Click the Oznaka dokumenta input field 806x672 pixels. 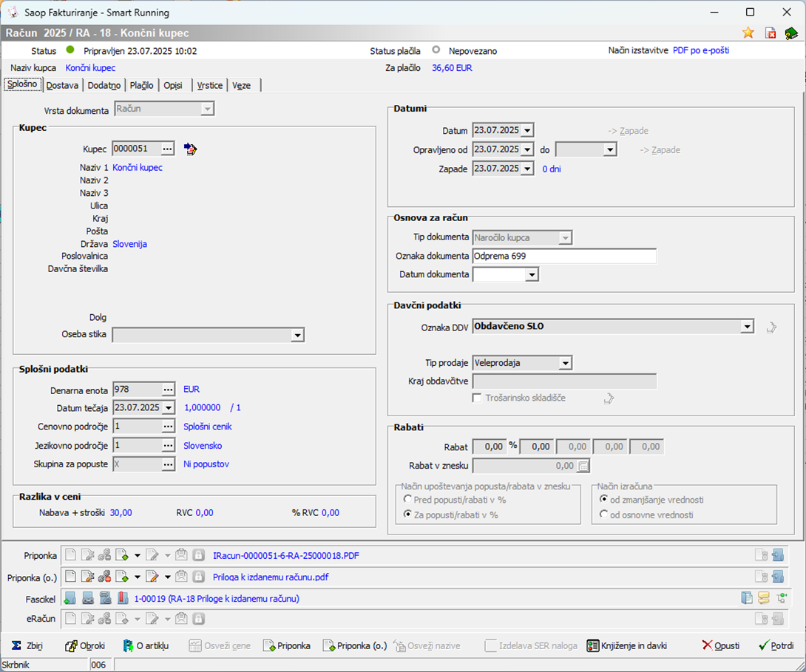(x=563, y=256)
